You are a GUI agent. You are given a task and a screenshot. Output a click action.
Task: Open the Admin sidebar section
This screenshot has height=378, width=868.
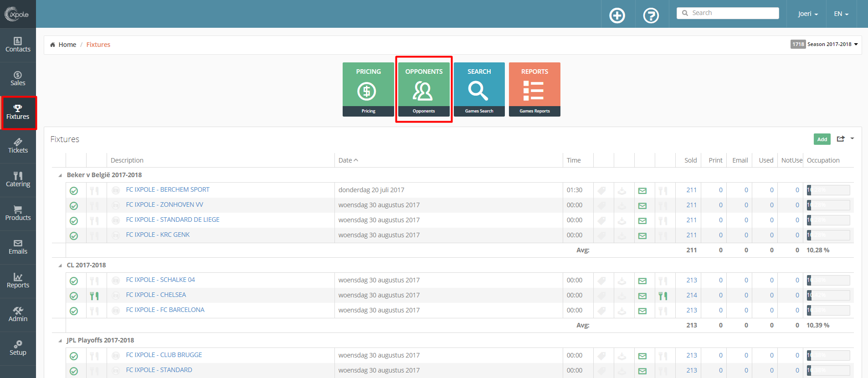[18, 314]
